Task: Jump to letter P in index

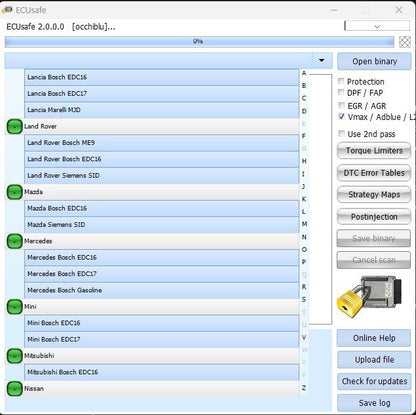Action: 304,262
